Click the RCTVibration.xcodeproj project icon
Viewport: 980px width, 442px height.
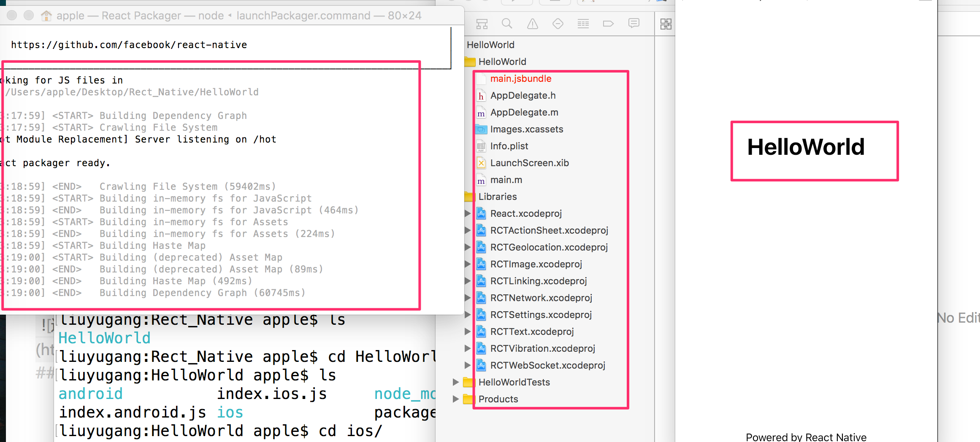click(481, 348)
